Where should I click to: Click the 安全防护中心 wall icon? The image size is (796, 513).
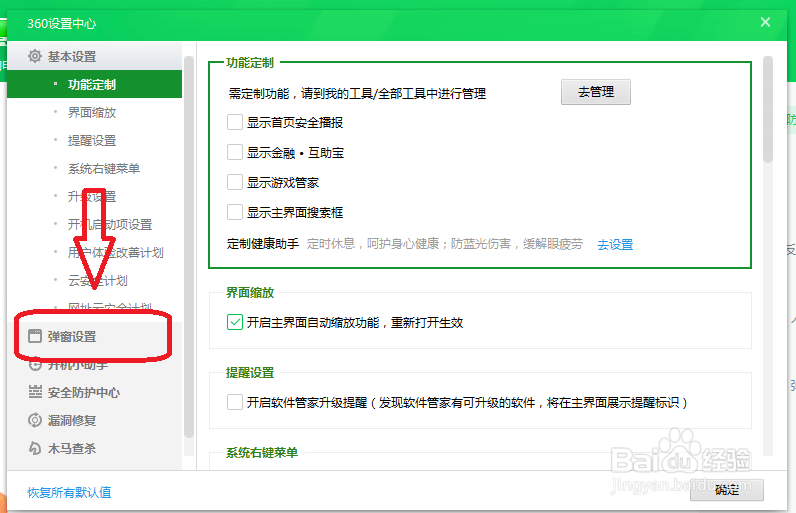[x=35, y=392]
